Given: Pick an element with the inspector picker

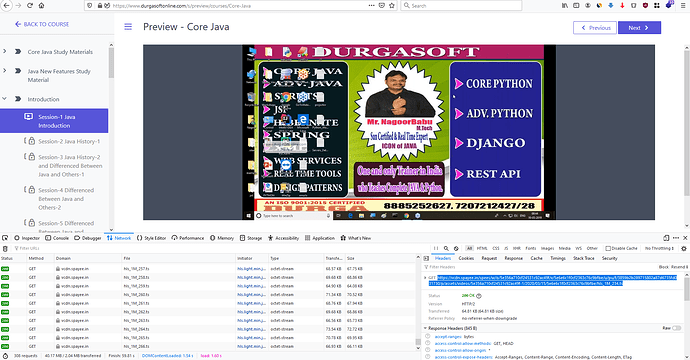Looking at the screenshot, I should coord(5,238).
